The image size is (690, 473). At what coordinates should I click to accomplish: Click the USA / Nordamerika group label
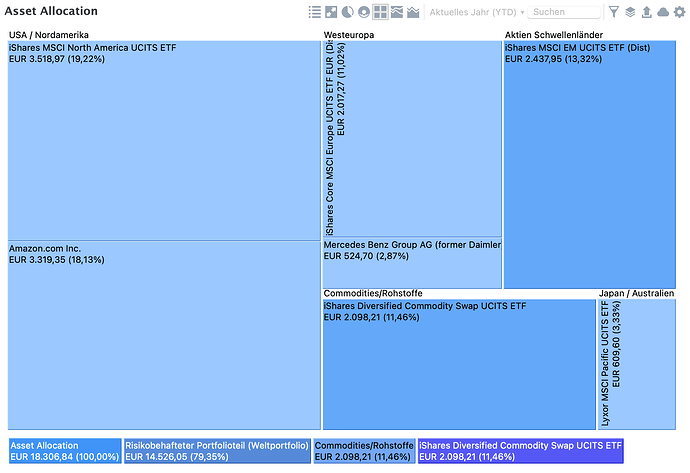(49, 35)
